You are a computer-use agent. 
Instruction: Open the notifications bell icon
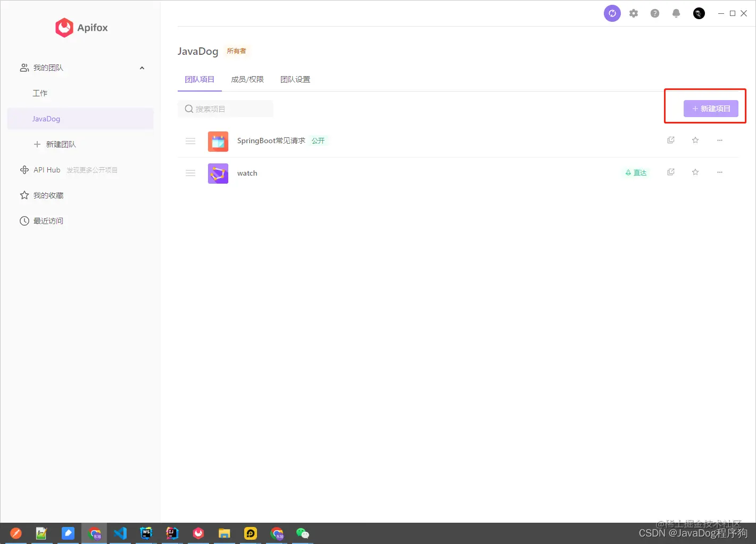point(676,13)
